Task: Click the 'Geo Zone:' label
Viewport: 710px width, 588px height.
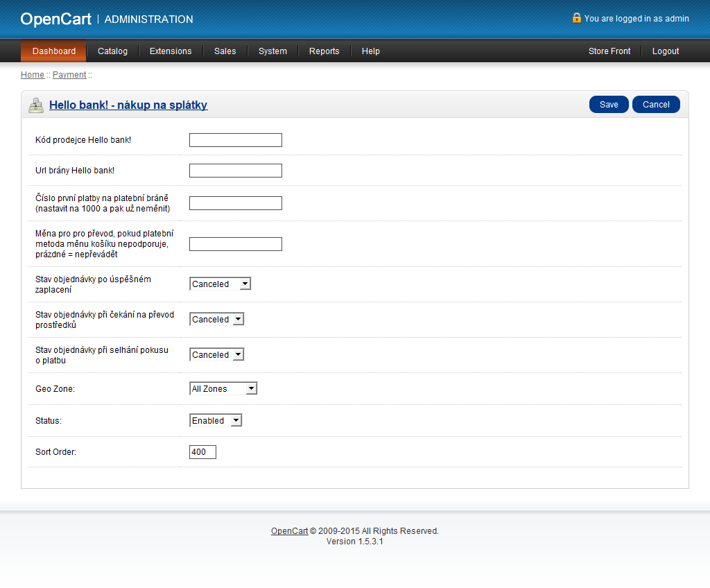Action: point(55,389)
